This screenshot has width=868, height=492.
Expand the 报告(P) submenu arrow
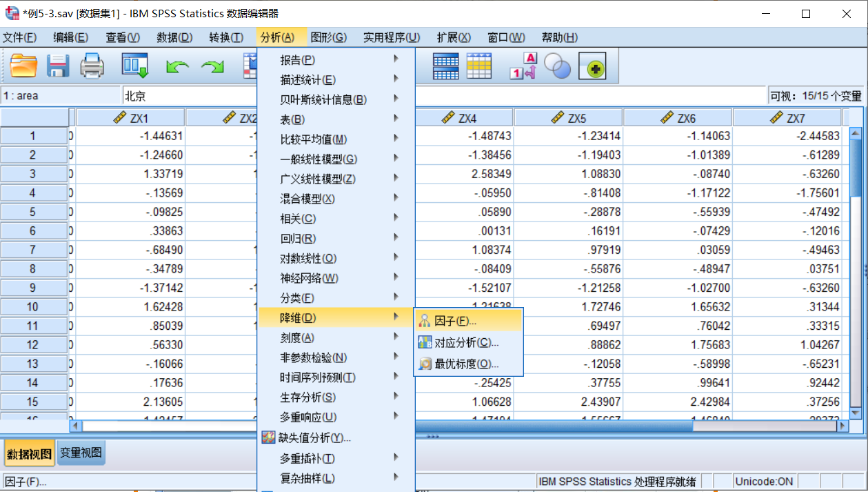coord(396,59)
